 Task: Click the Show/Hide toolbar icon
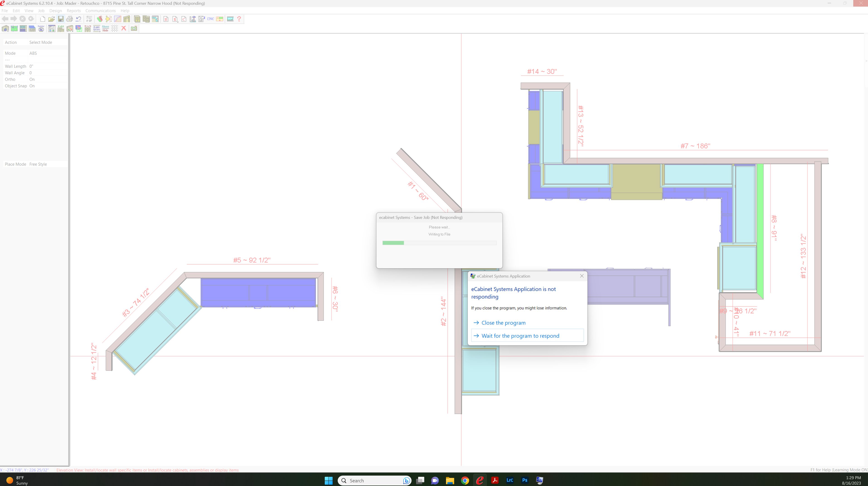click(105, 29)
